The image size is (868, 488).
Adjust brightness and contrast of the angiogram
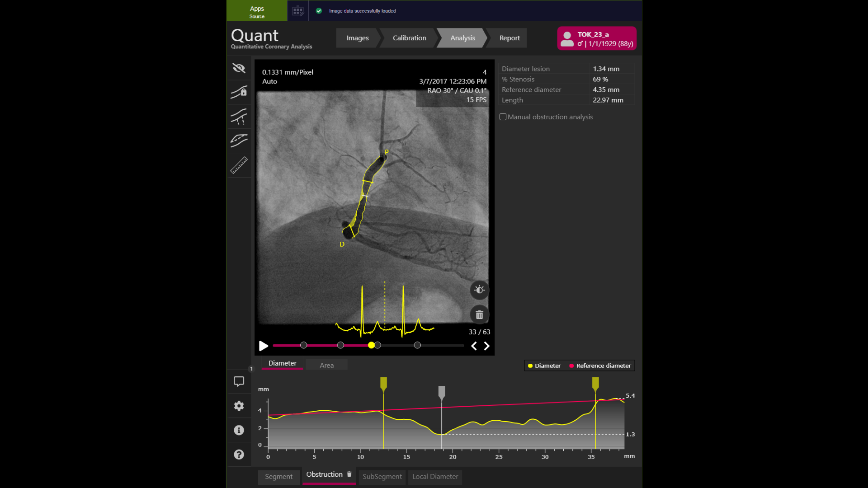pyautogui.click(x=479, y=290)
